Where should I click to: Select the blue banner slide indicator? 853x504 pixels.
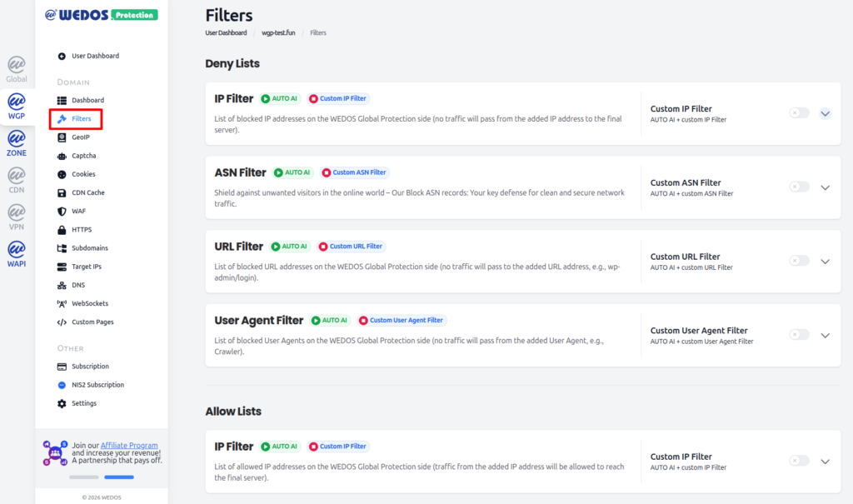[x=119, y=477]
